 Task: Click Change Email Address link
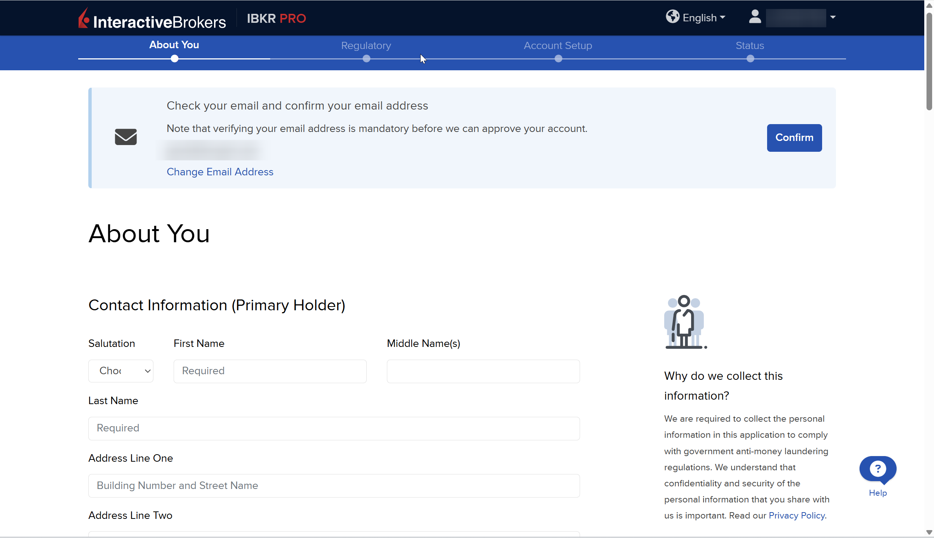point(220,172)
